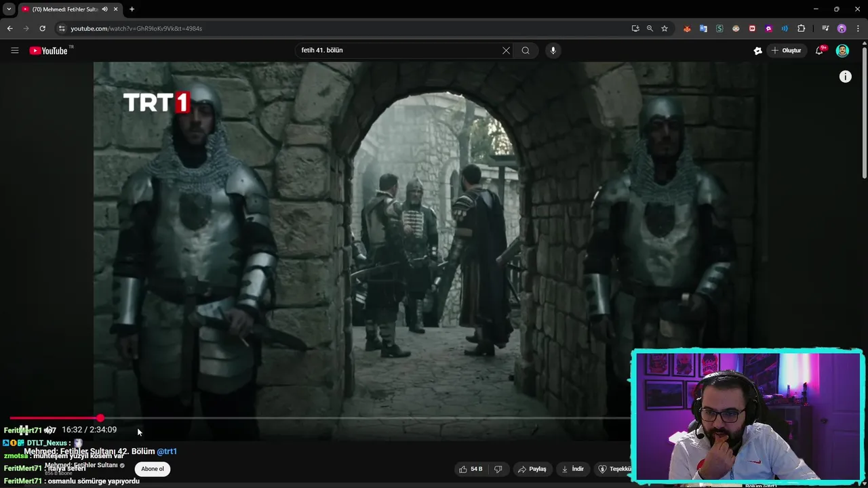The height and width of the screenshot is (488, 868).
Task: Click the 16:32 / 2:34:09 time display
Action: 89,430
